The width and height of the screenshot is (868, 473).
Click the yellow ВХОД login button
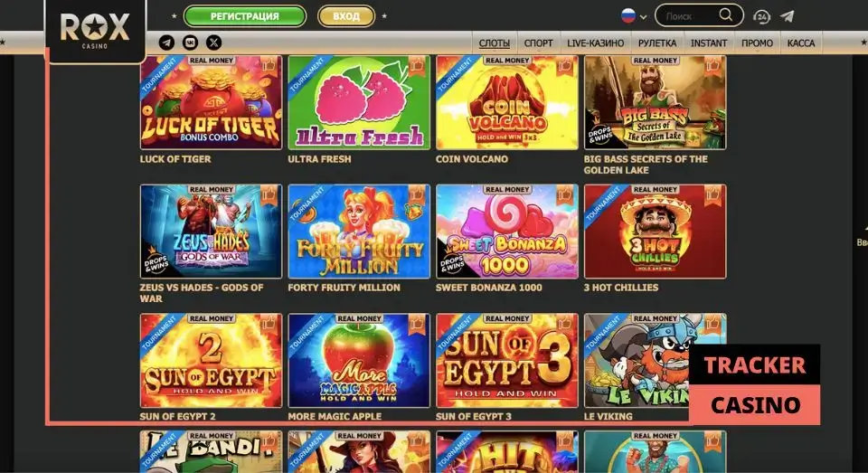point(346,16)
